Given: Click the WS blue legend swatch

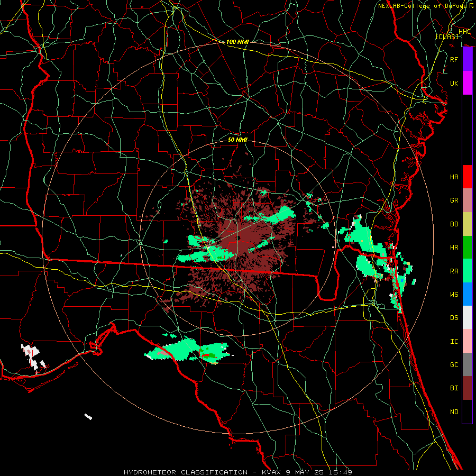Looking at the screenshot, I should tap(467, 294).
